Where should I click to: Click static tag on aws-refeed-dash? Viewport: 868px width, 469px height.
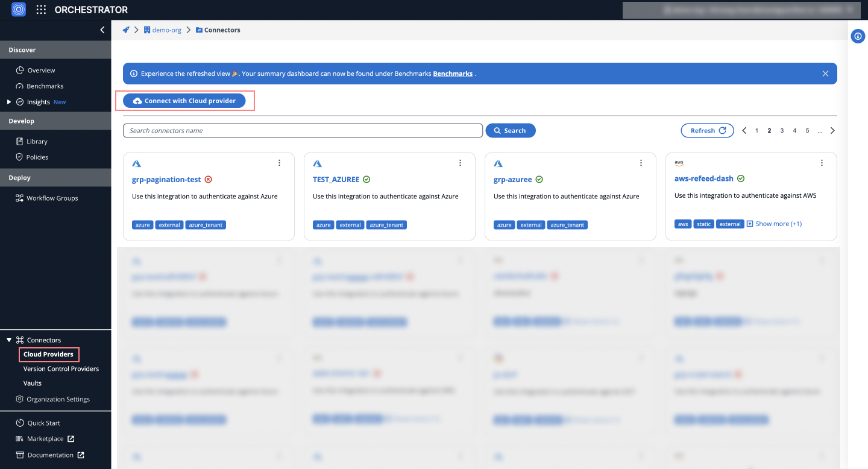(x=704, y=224)
